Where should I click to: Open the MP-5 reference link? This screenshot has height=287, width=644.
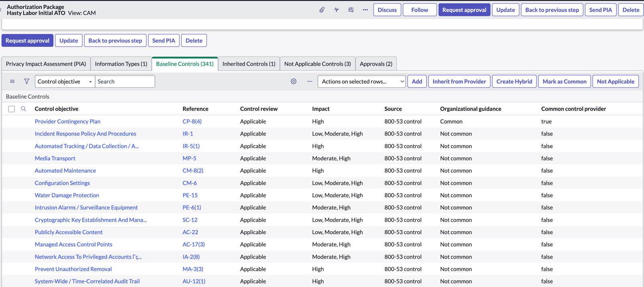(x=189, y=158)
